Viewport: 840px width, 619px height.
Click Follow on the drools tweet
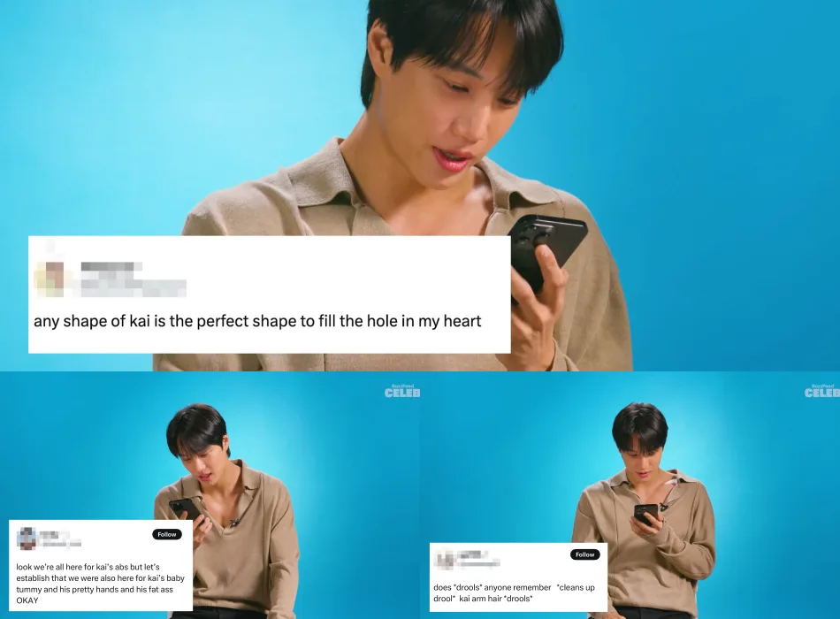(x=585, y=554)
